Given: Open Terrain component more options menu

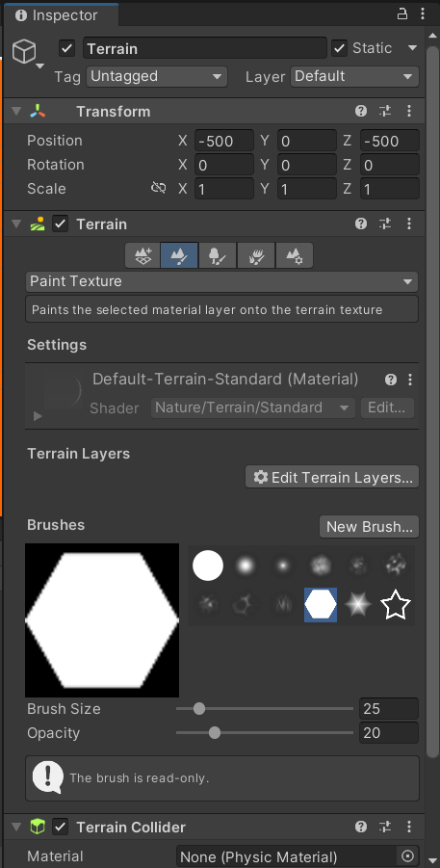Looking at the screenshot, I should click(409, 224).
